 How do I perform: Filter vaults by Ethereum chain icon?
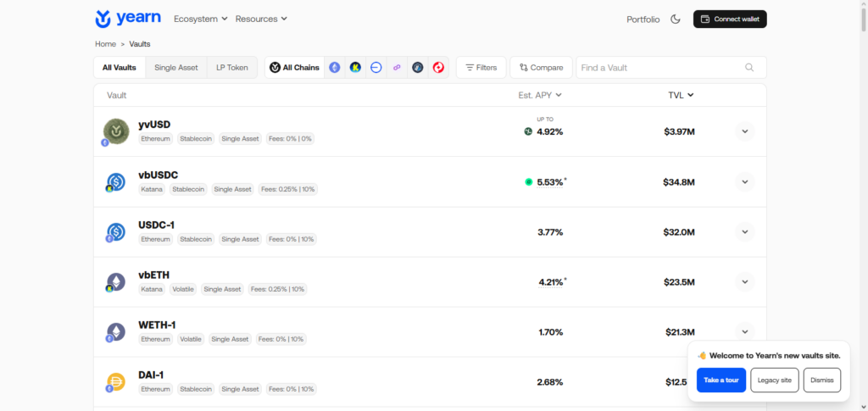pos(335,68)
